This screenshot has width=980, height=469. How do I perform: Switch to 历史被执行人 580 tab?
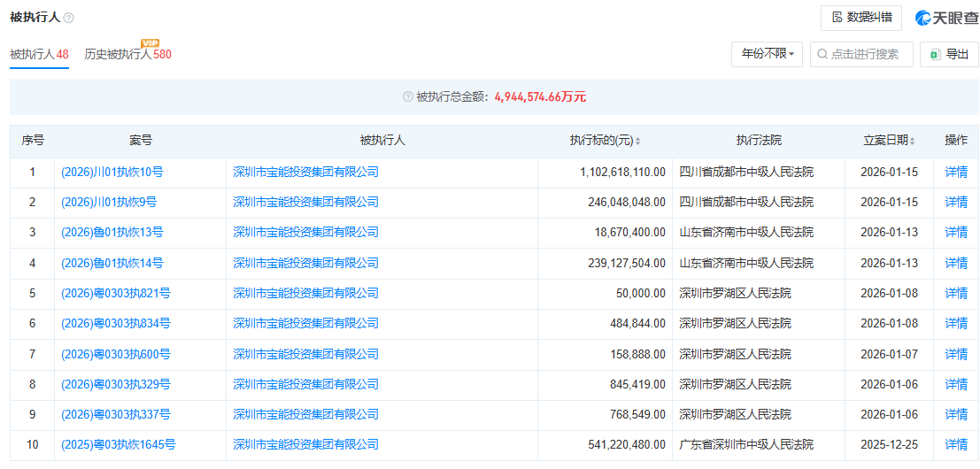pos(127,55)
